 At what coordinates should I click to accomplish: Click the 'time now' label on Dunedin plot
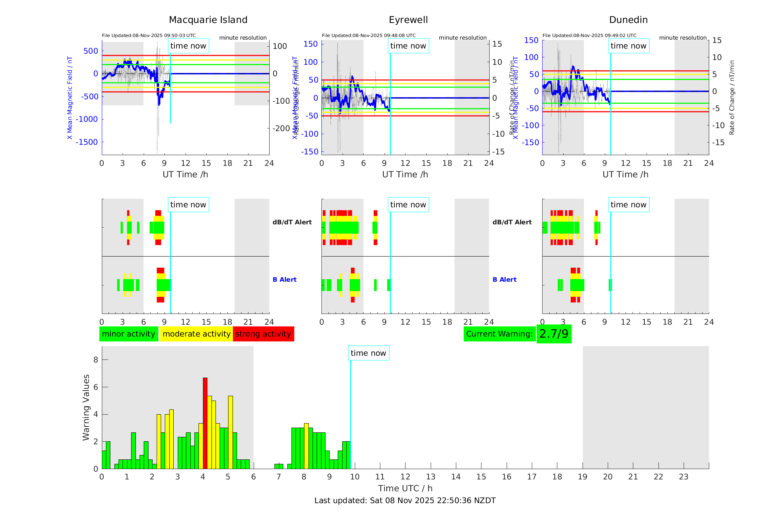tap(628, 46)
